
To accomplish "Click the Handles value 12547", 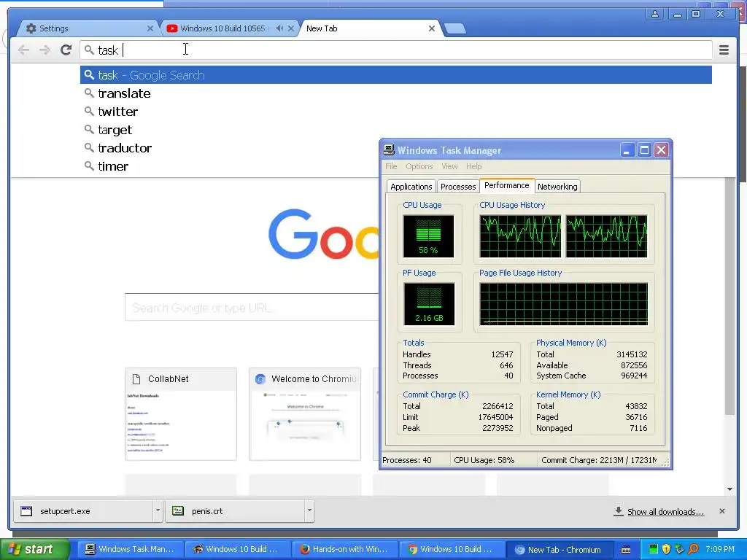I will pos(502,354).
